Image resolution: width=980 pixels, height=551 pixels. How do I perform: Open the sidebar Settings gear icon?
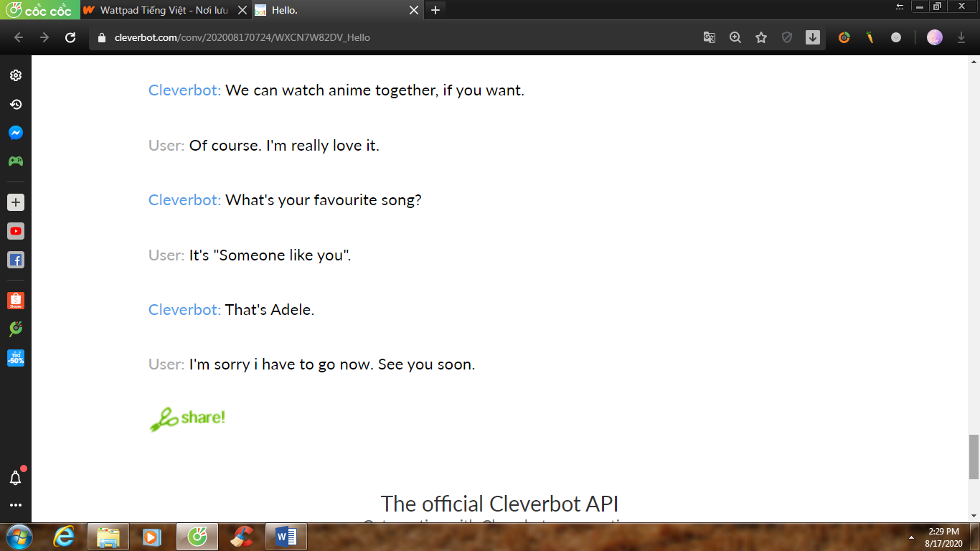pyautogui.click(x=15, y=75)
